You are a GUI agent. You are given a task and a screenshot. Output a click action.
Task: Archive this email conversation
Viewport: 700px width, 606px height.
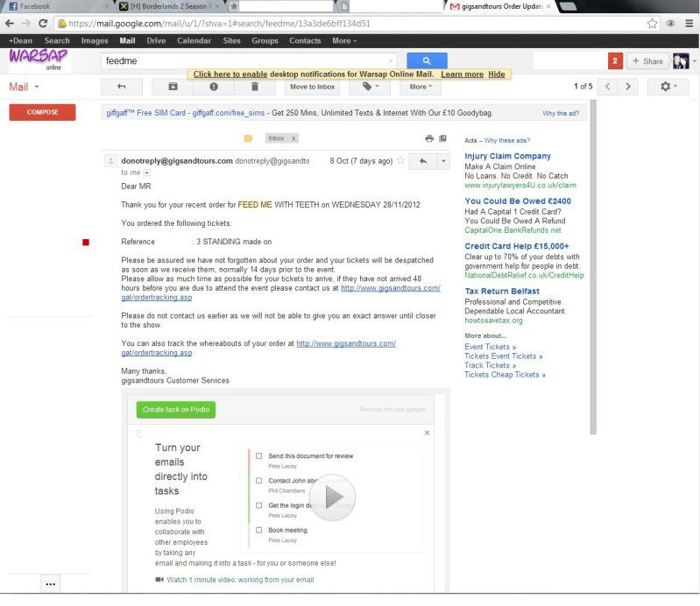coord(173,87)
